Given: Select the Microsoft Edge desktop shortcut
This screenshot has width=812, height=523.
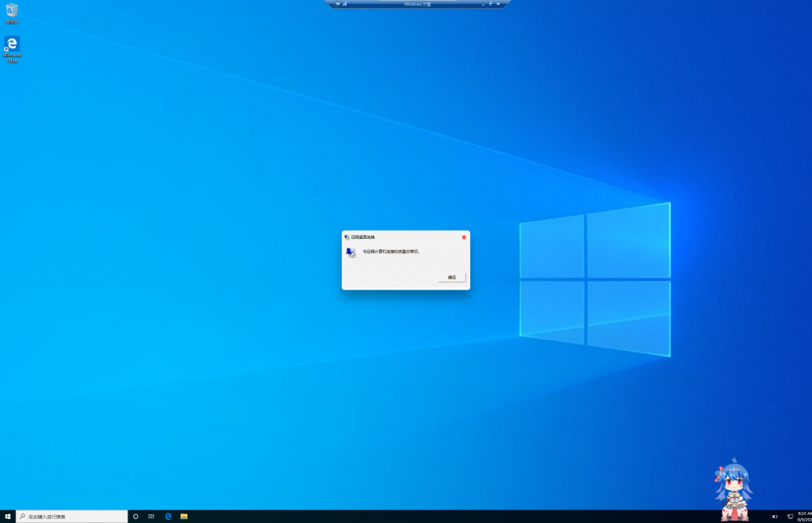Looking at the screenshot, I should point(12,49).
